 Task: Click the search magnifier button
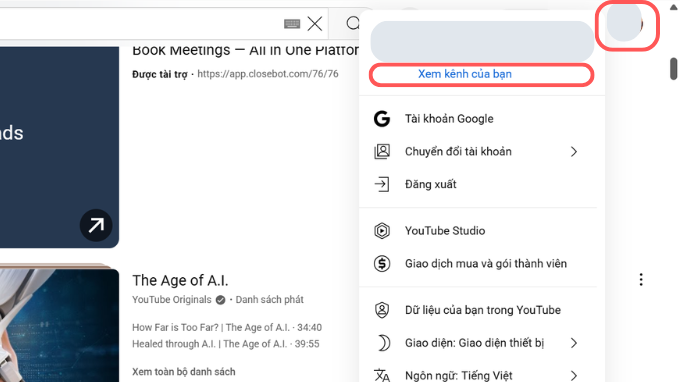click(353, 23)
